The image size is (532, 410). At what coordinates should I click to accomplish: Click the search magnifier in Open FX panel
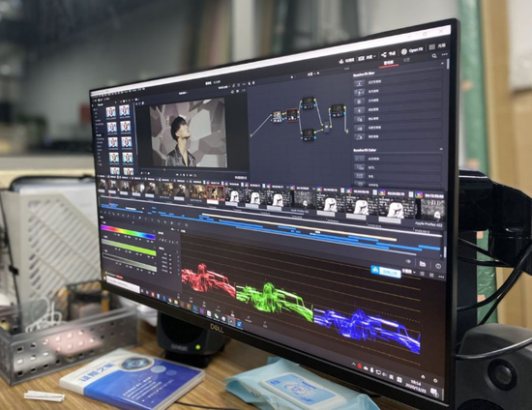click(x=434, y=56)
